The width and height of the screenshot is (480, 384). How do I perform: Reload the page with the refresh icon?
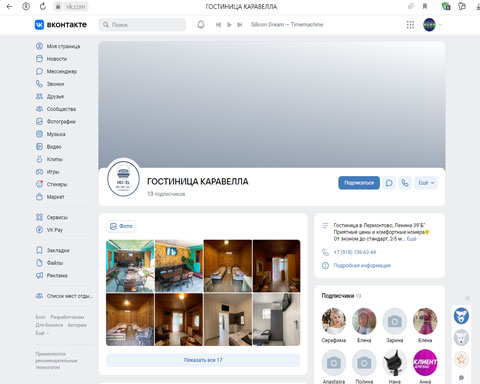[x=43, y=6]
